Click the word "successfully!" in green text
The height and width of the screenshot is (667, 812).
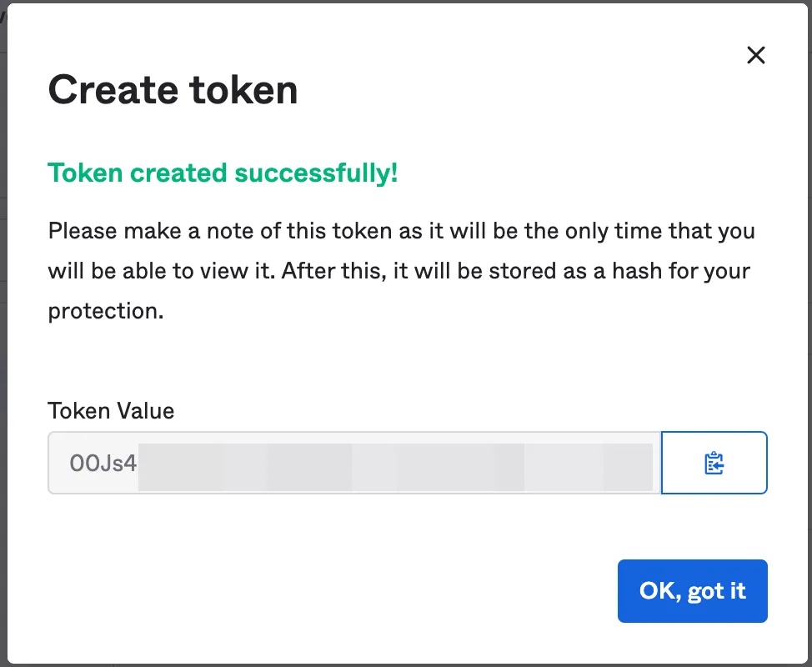[x=316, y=173]
